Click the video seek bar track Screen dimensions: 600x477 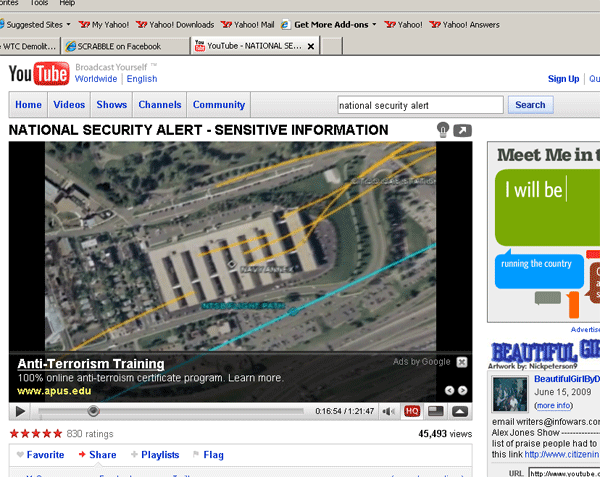pyautogui.click(x=200, y=411)
